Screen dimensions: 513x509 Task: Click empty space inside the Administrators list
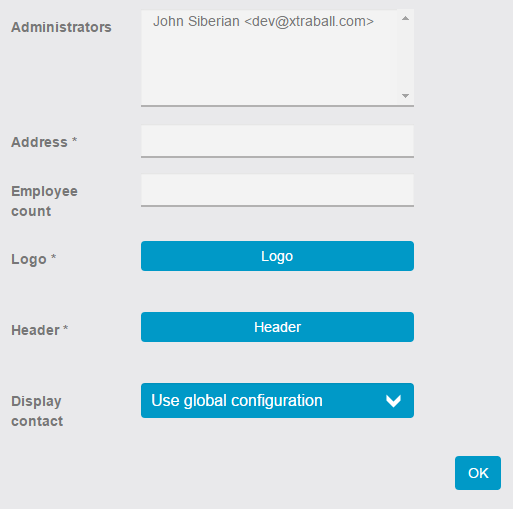pos(269,68)
